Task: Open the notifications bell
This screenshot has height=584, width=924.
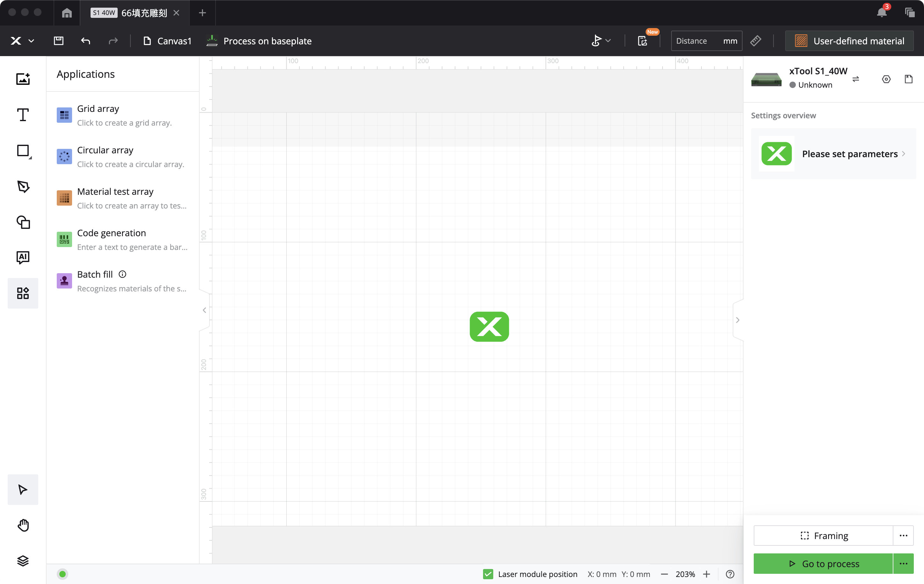Action: 882,13
